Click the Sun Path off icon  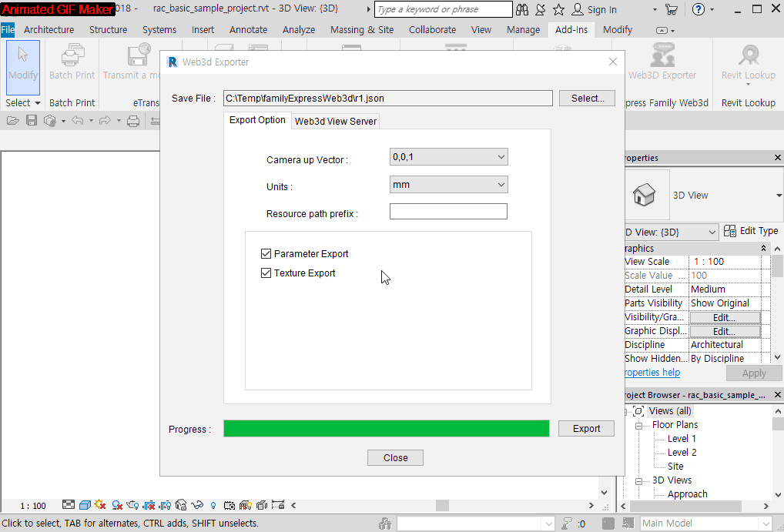100,505
